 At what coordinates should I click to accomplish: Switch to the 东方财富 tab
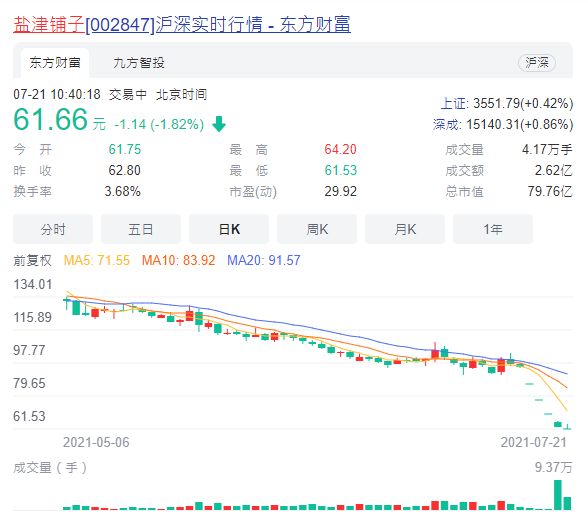[x=55, y=63]
